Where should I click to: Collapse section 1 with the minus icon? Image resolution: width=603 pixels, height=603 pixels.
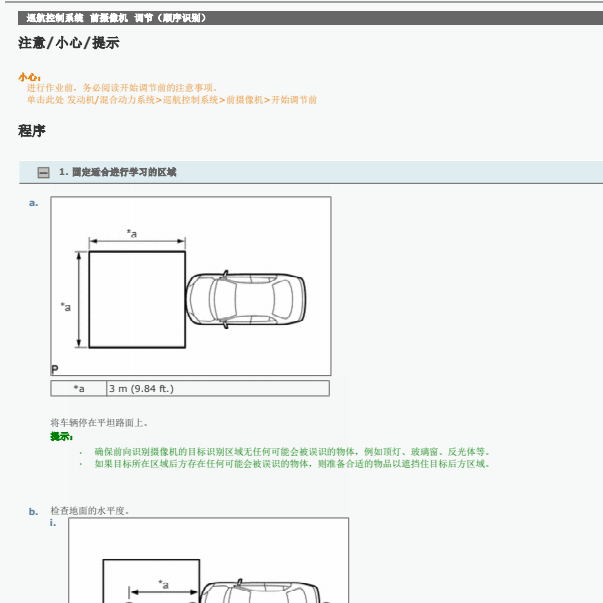point(43,172)
